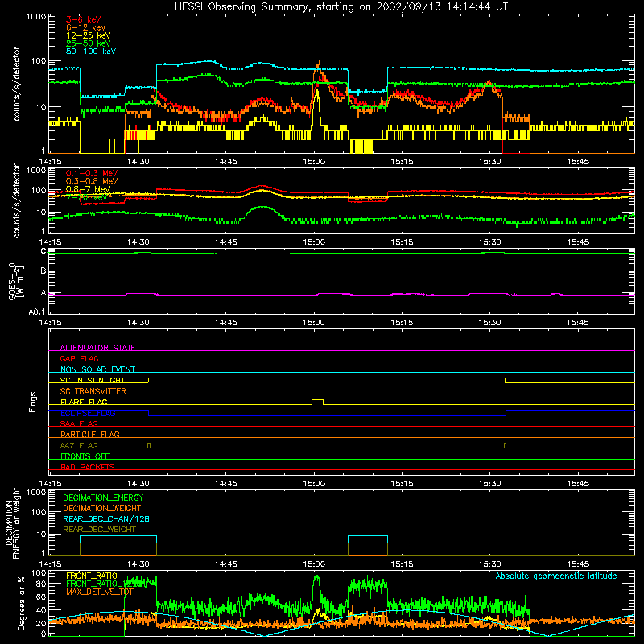
Task: Select the 14:45 tick under the keV panel
Action: (226, 162)
